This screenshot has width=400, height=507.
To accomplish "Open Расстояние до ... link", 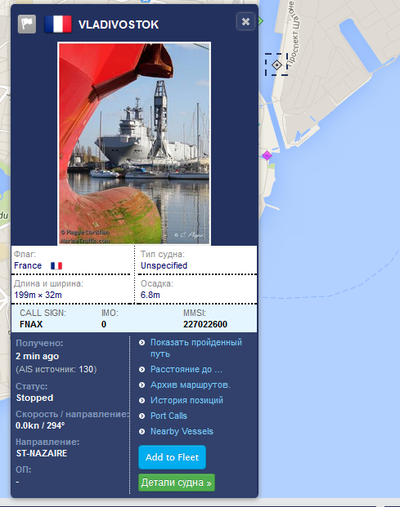I will [x=186, y=369].
